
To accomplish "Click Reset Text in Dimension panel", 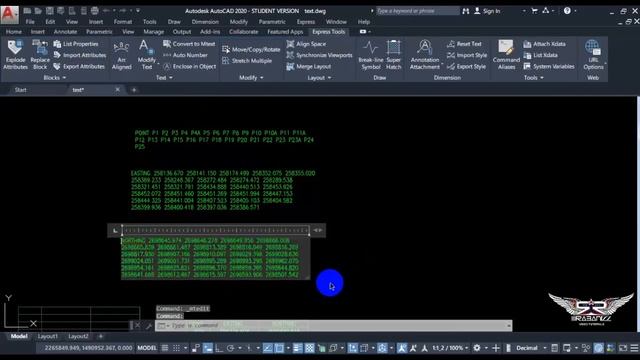I will coord(464,44).
